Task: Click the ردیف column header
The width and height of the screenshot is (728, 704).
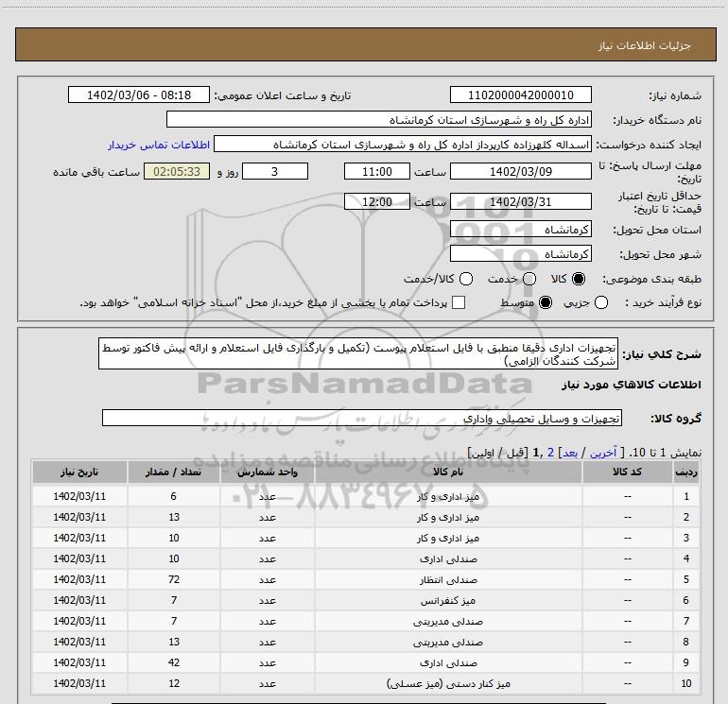Action: [x=686, y=472]
